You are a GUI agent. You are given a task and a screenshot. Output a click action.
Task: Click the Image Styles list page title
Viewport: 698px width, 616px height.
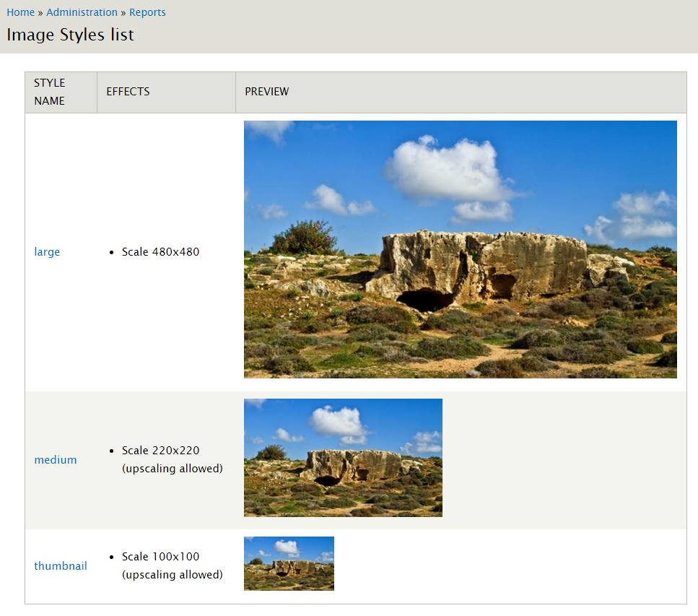(x=70, y=35)
